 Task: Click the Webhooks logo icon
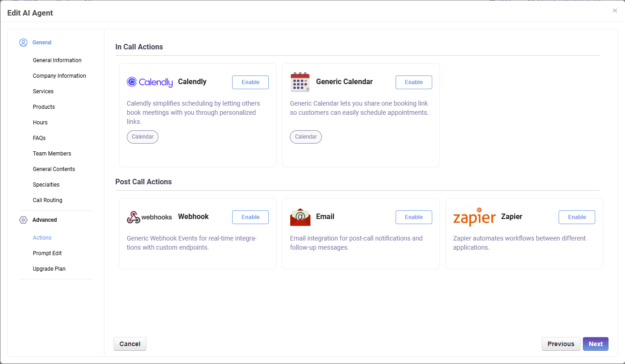[x=149, y=217]
